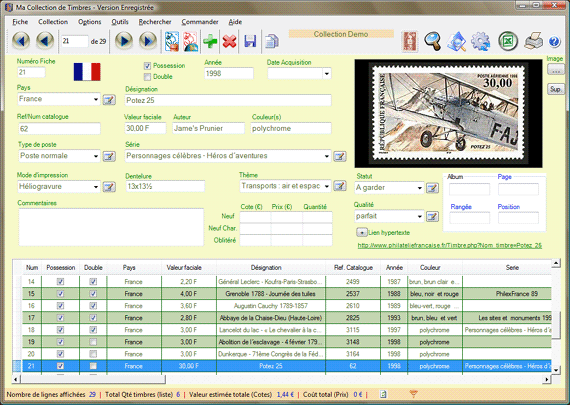Click the blue stamp collection icon in toolbar
570x405 pixels.
pyautogui.click(x=172, y=41)
